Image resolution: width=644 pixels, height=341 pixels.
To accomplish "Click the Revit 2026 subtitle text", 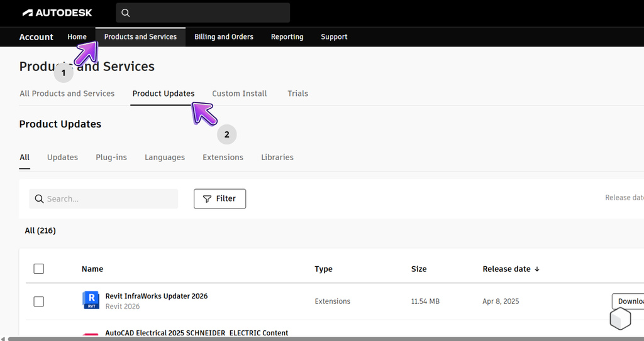I will (123, 306).
